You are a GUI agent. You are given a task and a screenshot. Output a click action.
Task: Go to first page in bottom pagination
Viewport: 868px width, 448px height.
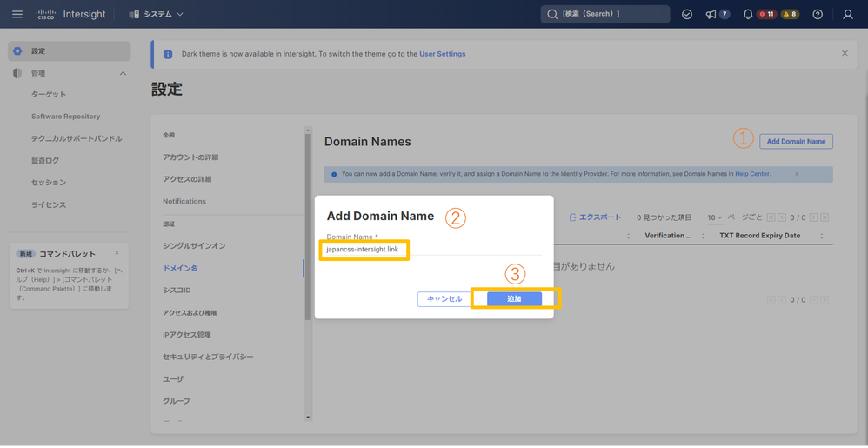(771, 299)
